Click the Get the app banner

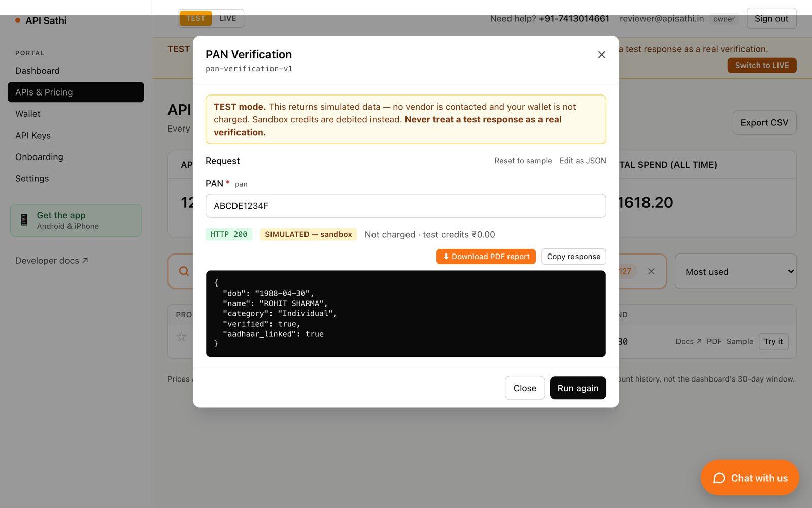[76, 220]
